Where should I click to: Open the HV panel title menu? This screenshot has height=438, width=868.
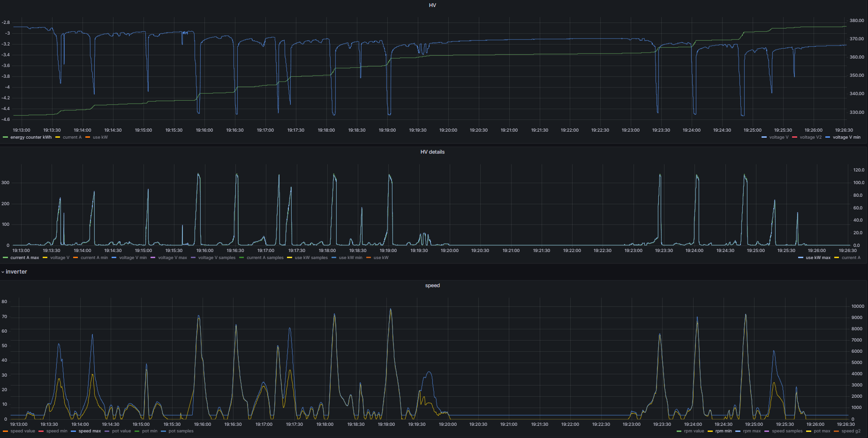coord(432,6)
